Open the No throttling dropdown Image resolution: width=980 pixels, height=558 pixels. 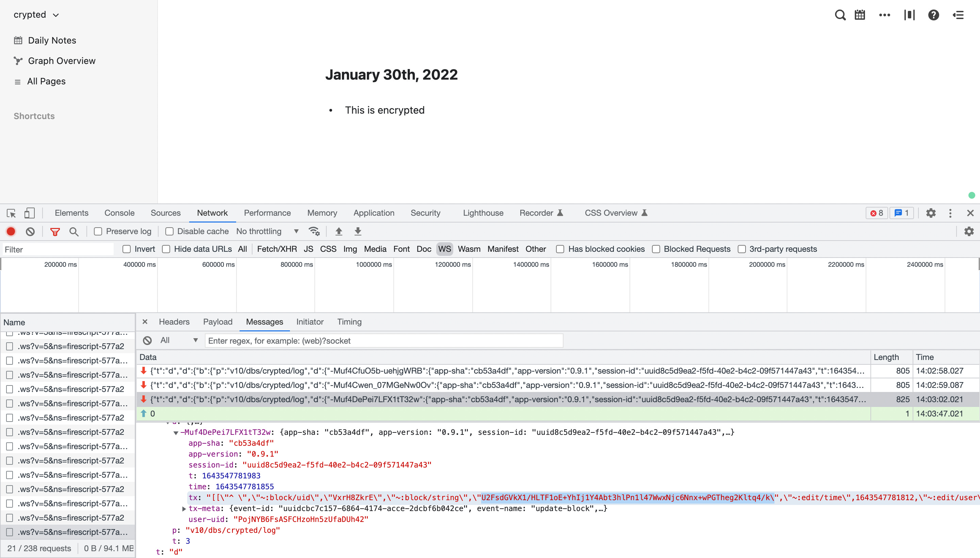click(267, 231)
